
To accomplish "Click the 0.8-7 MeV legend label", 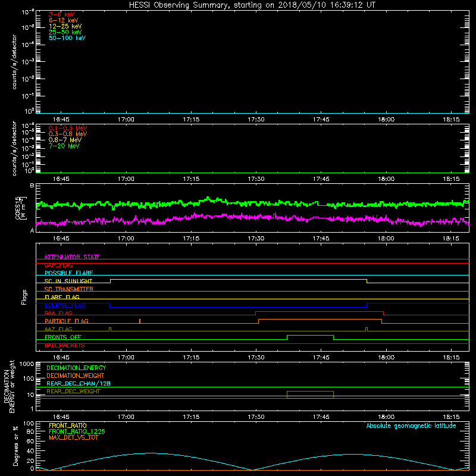I will point(65,140).
